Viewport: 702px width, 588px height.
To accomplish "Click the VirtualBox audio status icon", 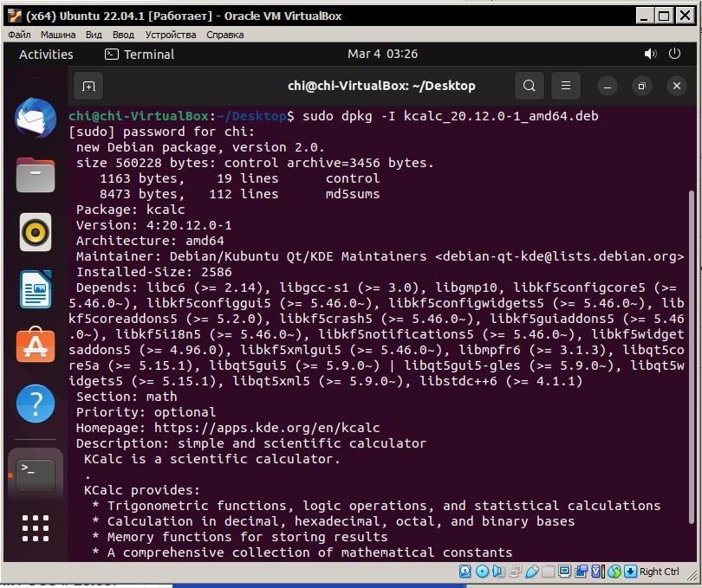I will [x=498, y=571].
